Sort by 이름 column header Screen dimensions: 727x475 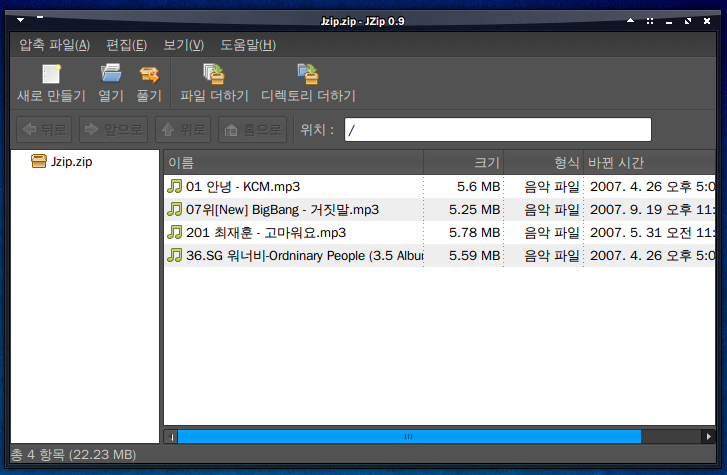click(x=293, y=162)
